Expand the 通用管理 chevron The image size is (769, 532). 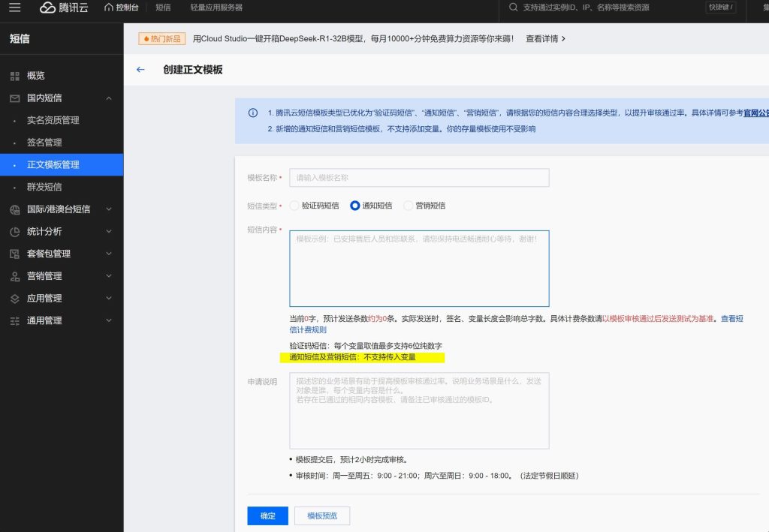tap(109, 320)
